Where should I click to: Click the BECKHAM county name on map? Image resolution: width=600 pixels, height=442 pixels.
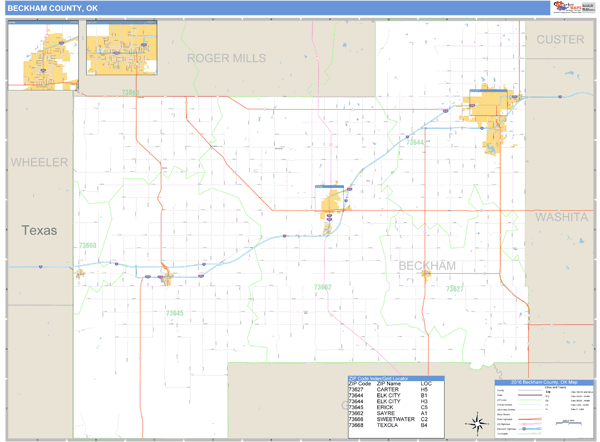coord(427,265)
